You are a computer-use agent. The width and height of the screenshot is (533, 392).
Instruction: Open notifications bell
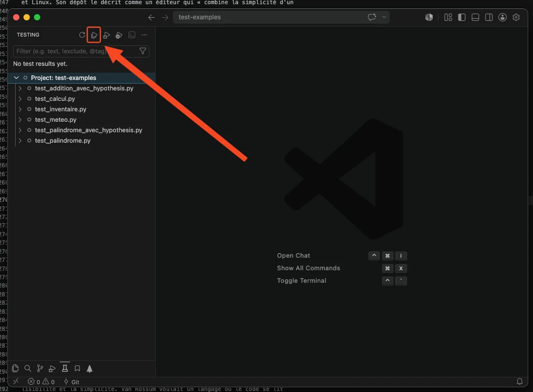519,382
